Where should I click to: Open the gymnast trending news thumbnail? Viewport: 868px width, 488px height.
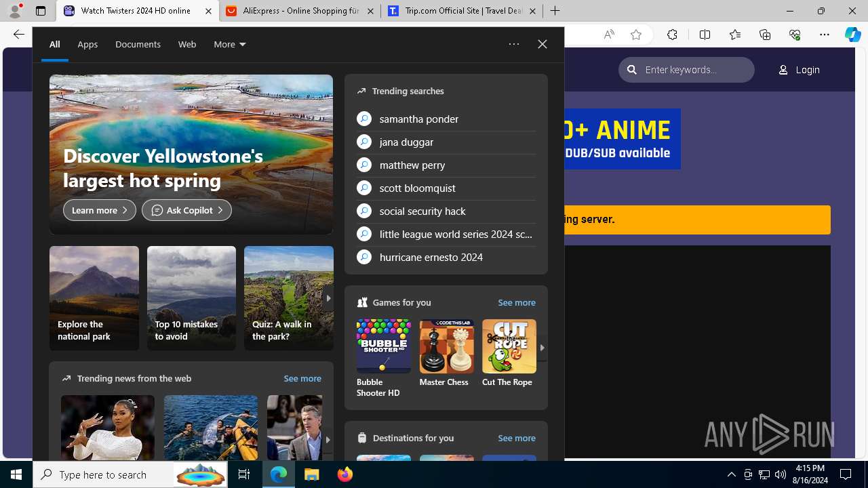pyautogui.click(x=108, y=428)
